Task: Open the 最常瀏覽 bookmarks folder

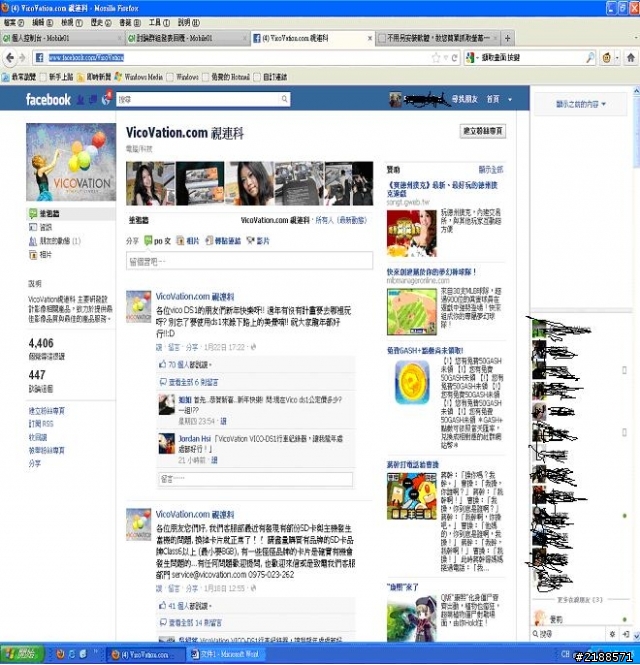Action: click(19, 77)
